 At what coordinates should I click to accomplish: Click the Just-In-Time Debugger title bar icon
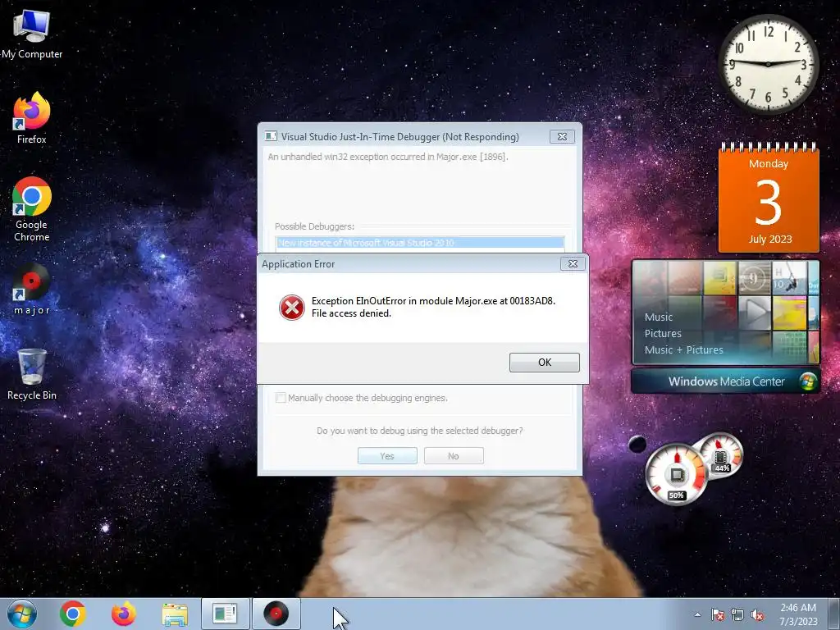coord(271,137)
